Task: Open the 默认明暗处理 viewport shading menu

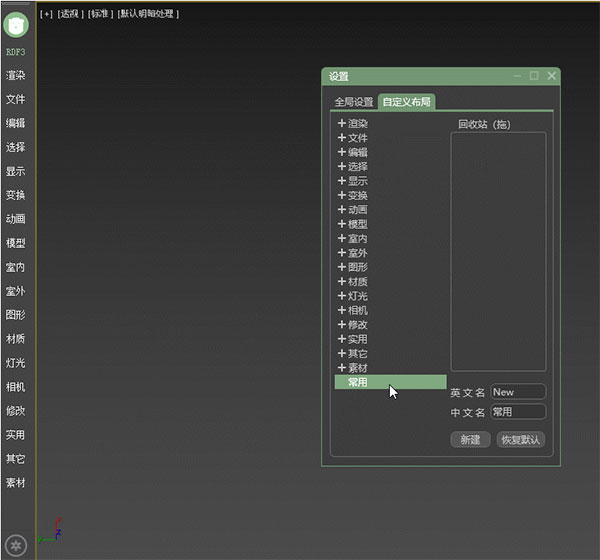Action: pyautogui.click(x=148, y=14)
